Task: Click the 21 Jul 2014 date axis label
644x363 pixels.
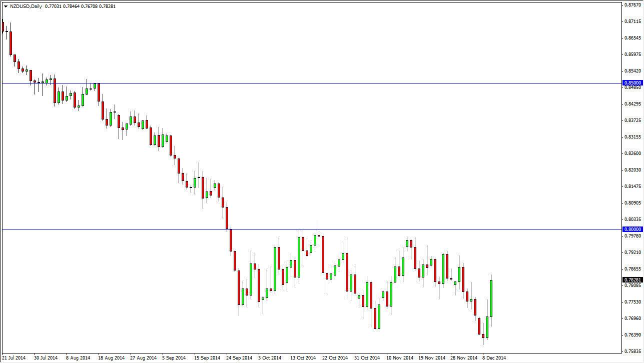Action: tap(14, 358)
